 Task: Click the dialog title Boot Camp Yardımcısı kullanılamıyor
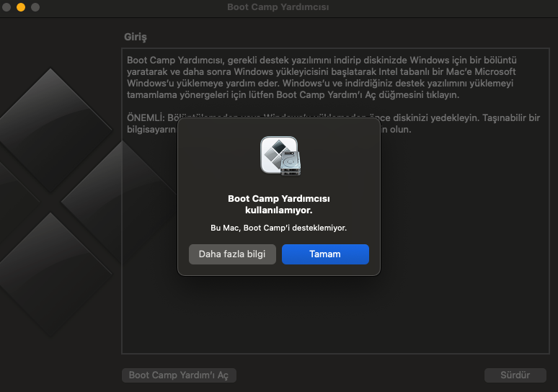tap(279, 204)
